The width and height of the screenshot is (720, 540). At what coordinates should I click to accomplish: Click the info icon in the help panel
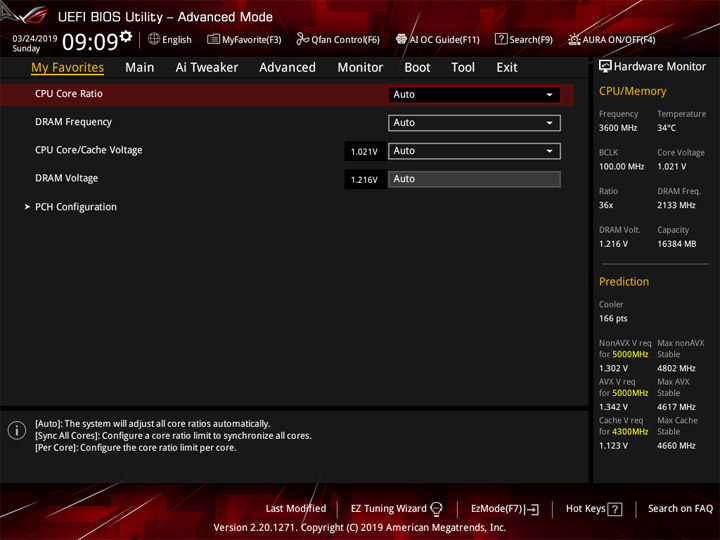click(x=17, y=431)
